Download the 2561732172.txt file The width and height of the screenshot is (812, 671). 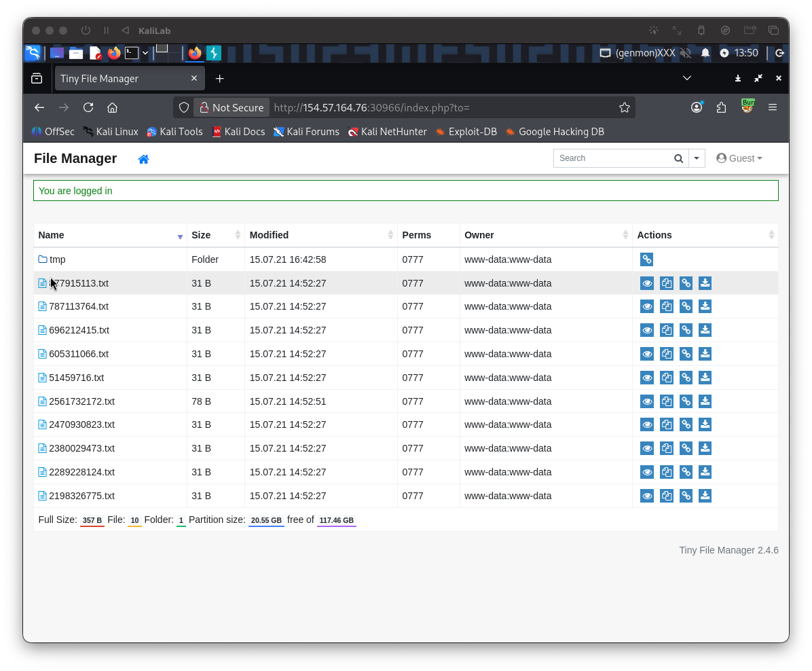[705, 401]
